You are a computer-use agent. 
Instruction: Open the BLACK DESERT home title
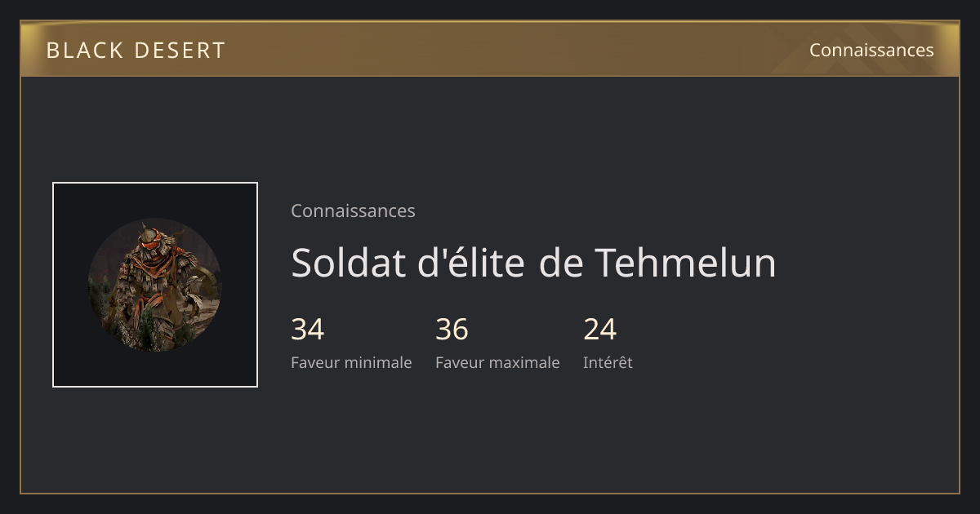136,51
